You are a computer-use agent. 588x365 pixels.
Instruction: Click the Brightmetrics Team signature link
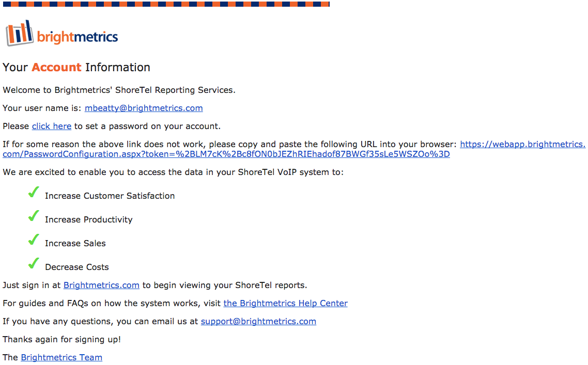tap(61, 357)
